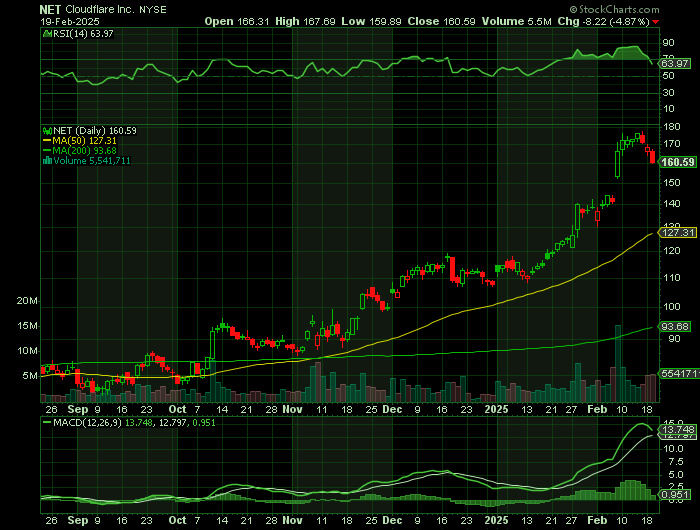This screenshot has height=530, width=700.
Task: Click the Chg -8.22 (-4.87%) value
Action: point(603,21)
